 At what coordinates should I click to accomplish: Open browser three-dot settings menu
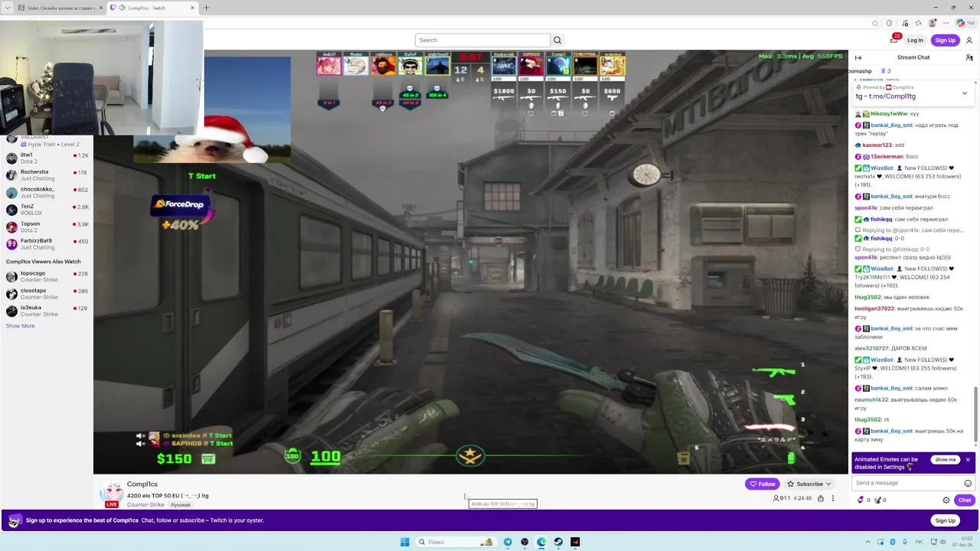[x=946, y=23]
